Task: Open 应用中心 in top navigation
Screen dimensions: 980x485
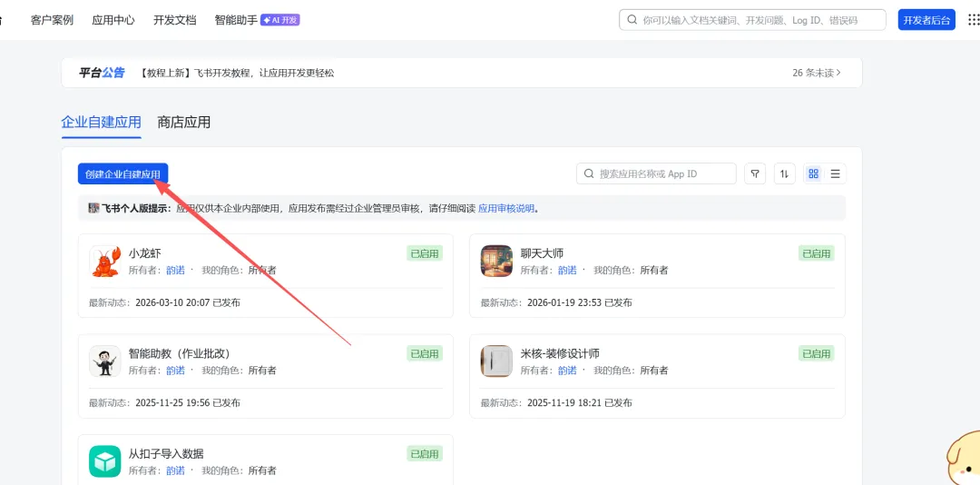Action: pos(113,20)
